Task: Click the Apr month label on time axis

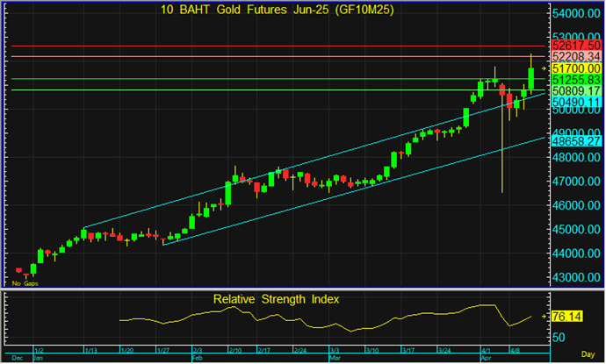Action: 487,358
